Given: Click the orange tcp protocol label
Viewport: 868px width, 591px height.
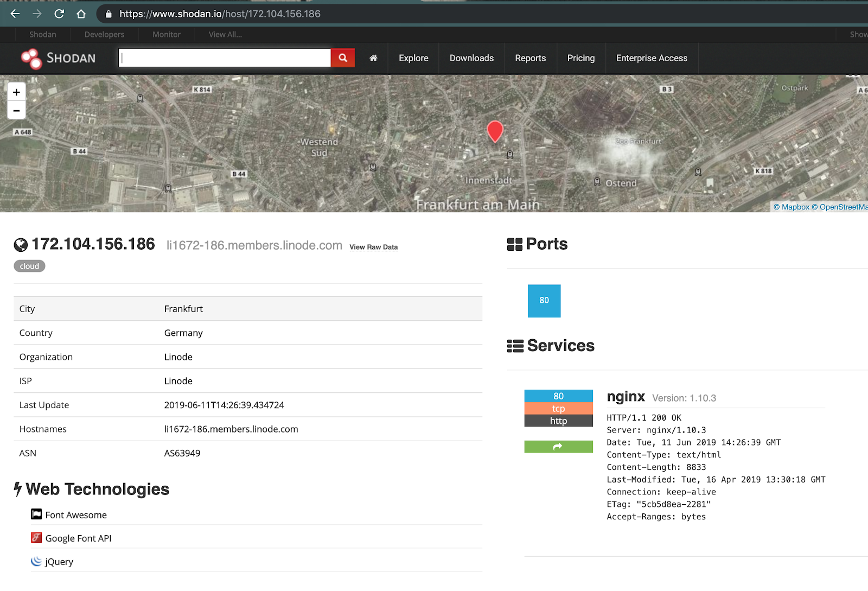Looking at the screenshot, I should pos(558,409).
